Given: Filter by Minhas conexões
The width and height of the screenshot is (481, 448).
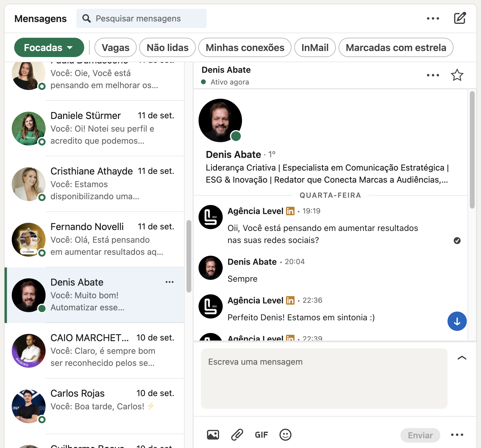Looking at the screenshot, I should point(245,47).
